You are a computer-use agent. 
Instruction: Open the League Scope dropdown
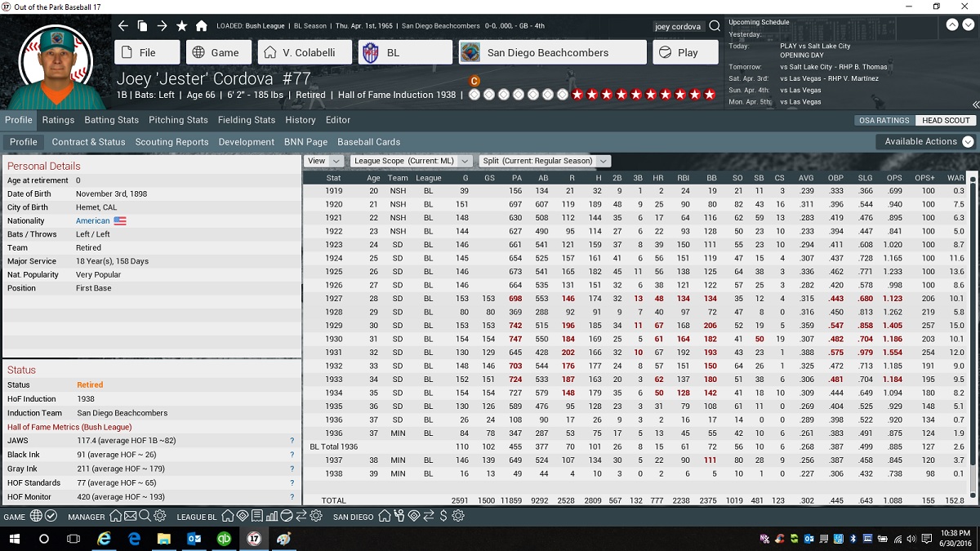411,161
